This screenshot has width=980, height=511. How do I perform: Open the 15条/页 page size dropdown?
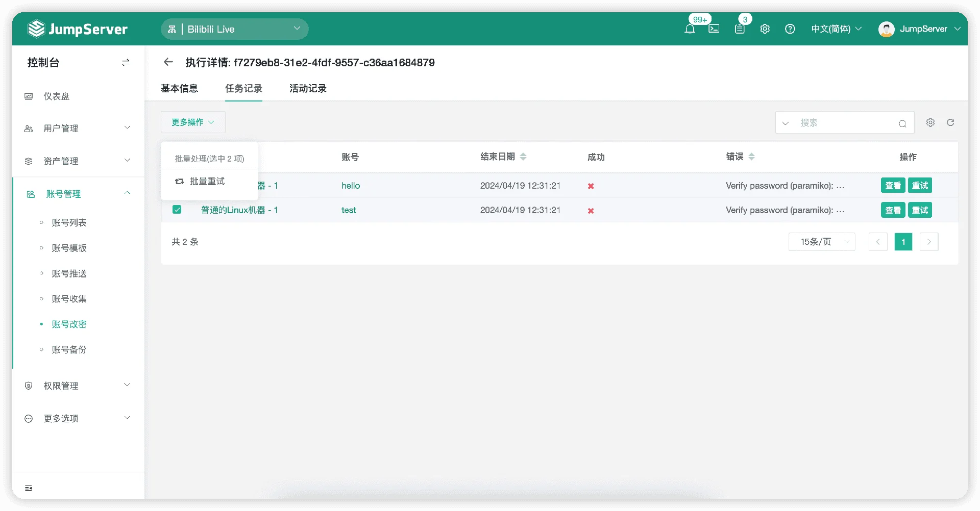click(822, 242)
